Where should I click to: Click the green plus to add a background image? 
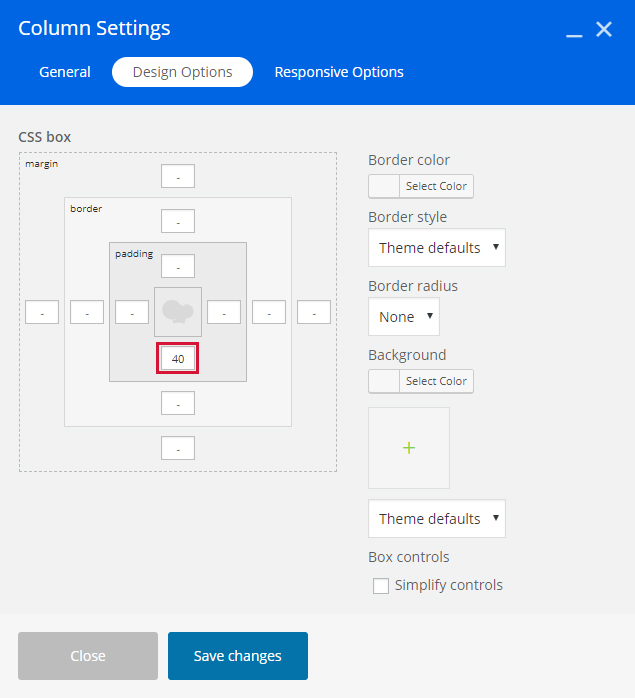[x=408, y=448]
